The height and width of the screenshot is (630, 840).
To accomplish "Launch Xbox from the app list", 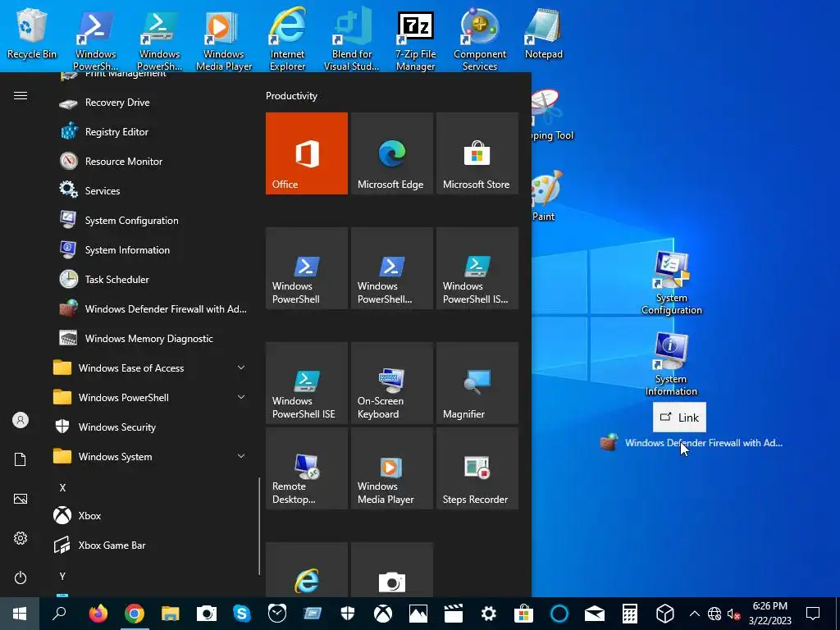I will click(150, 515).
